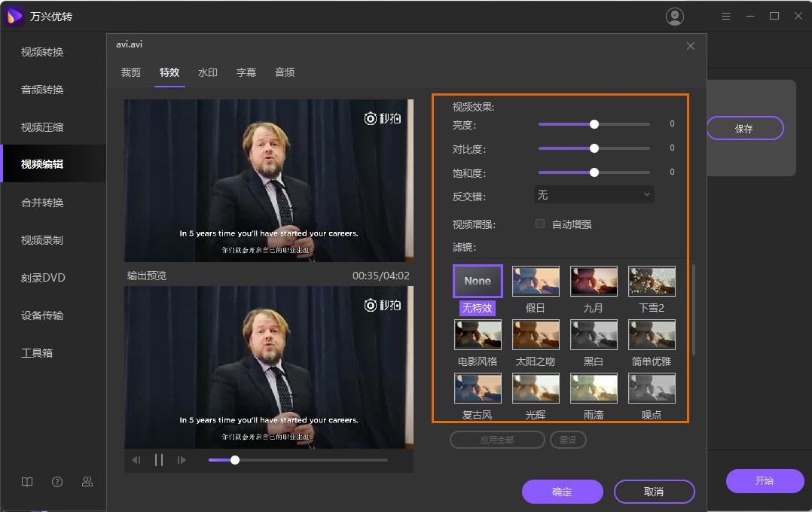Switch to the 字幕 tab
Screen dimensions: 812x512
tap(246, 72)
